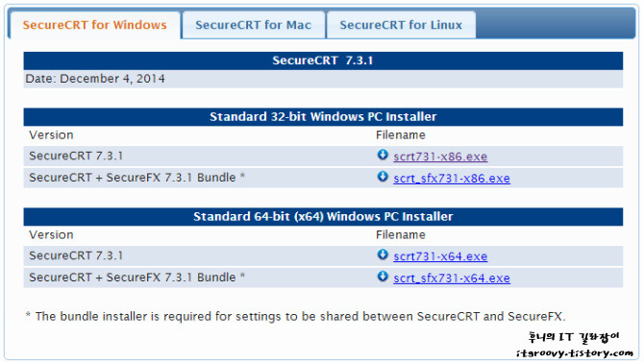
Task: Click the Standard 64-bit (x64) Windows PC Installer header
Action: (323, 217)
